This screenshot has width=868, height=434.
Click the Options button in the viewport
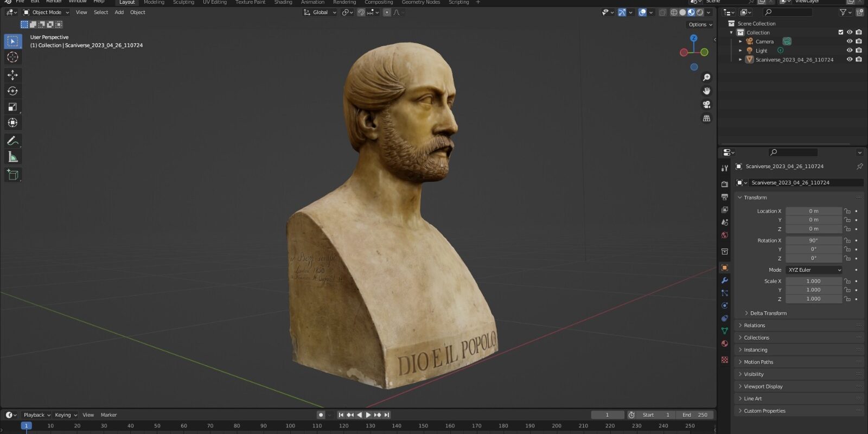point(699,24)
